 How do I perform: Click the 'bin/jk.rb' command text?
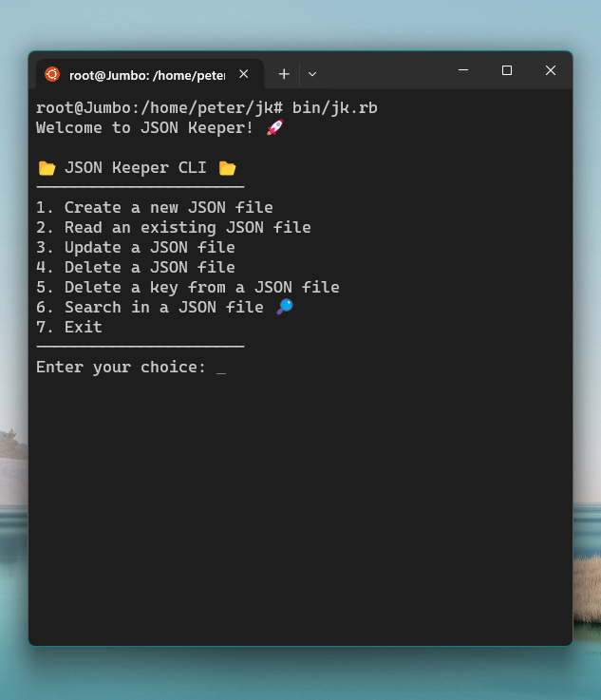click(x=334, y=107)
